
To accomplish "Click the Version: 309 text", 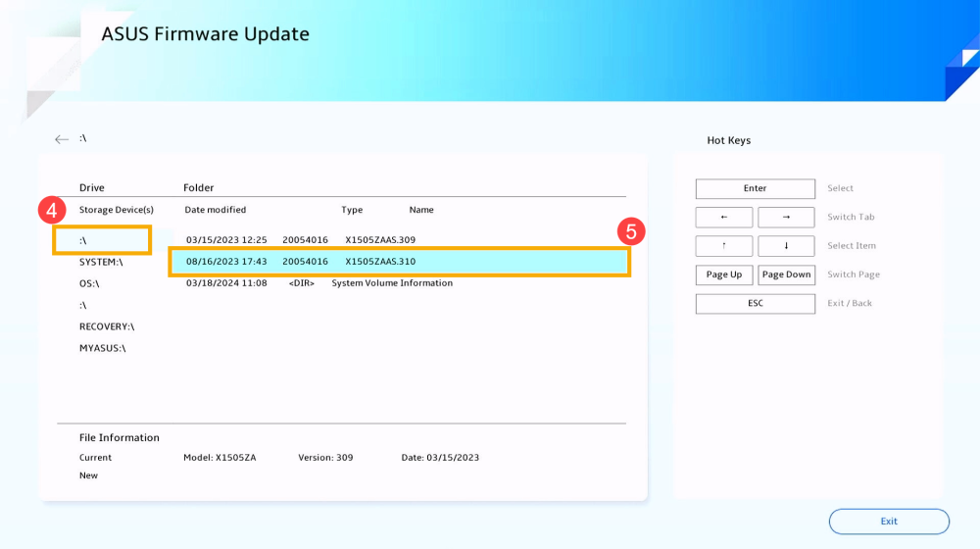I will [325, 457].
